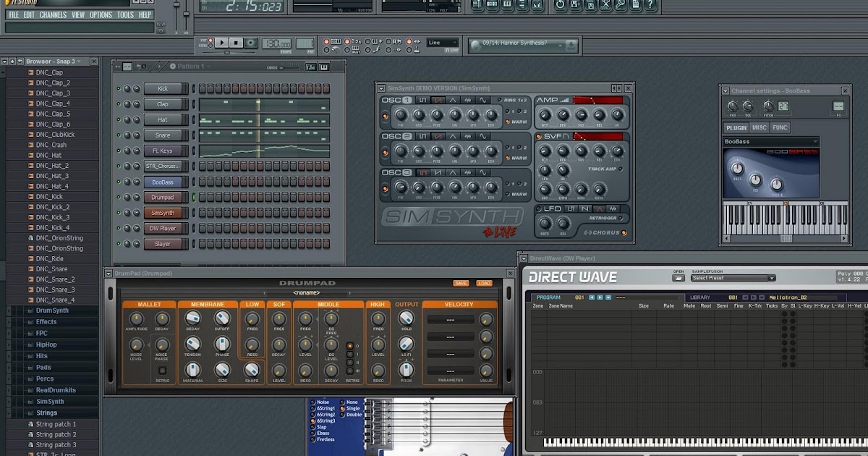The width and height of the screenshot is (868, 456).
Task: Click LOAD in the DrumPad plugin
Action: [x=485, y=283]
